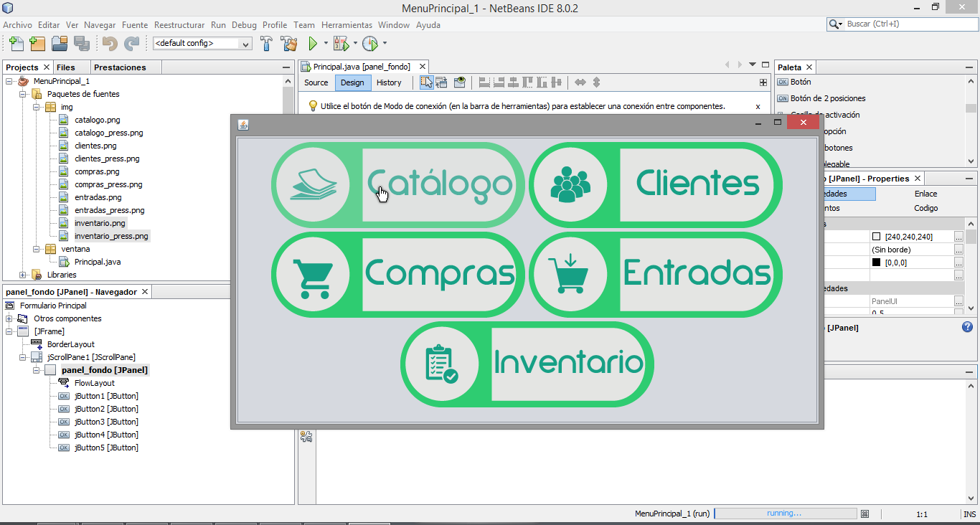The width and height of the screenshot is (980, 525).
Task: Dismiss the connection mode hint bar
Action: pos(758,106)
